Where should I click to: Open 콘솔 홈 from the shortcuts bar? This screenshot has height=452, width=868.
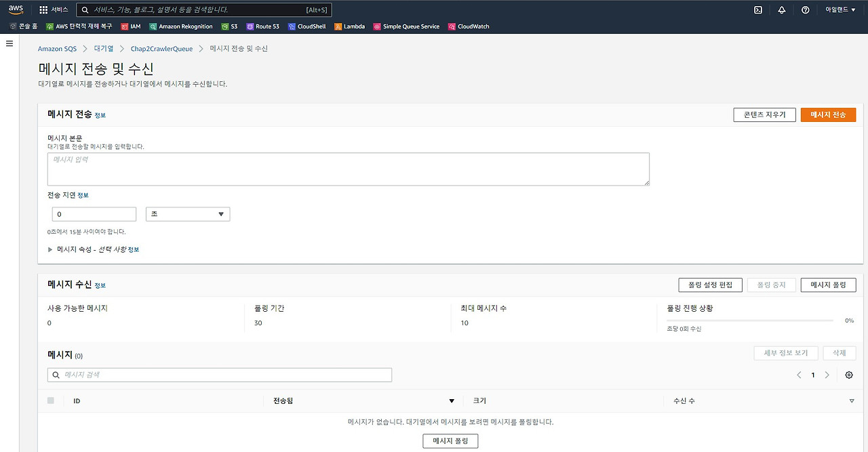(x=24, y=26)
